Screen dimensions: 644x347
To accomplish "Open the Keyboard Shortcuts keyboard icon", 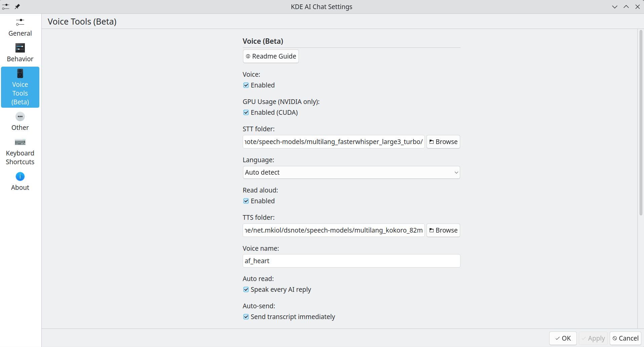I will (x=20, y=142).
